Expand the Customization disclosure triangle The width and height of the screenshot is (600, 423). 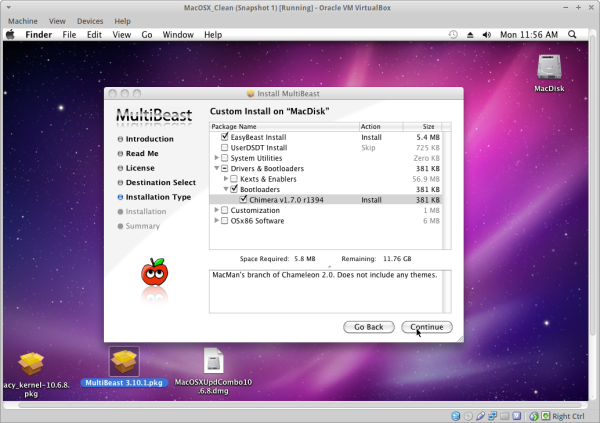pyautogui.click(x=217, y=210)
